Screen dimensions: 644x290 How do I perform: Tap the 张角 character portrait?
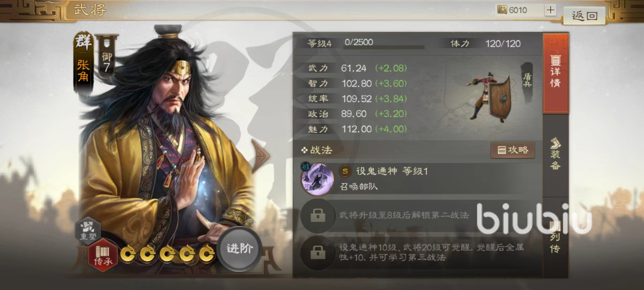tap(166, 146)
